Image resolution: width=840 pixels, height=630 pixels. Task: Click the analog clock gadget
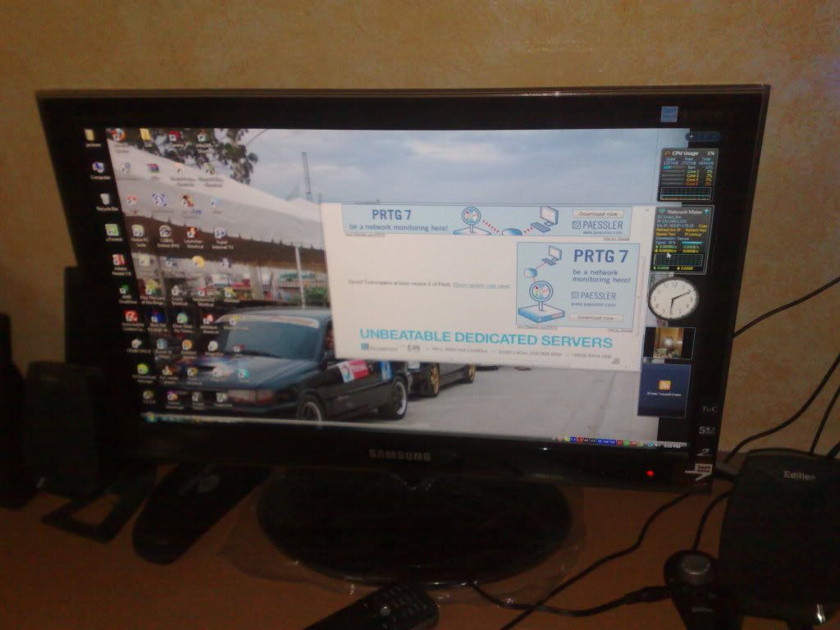pos(673,299)
